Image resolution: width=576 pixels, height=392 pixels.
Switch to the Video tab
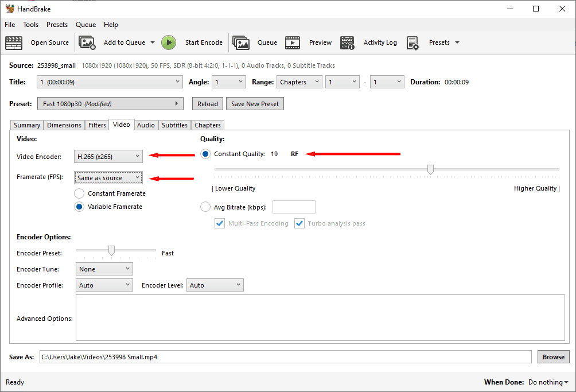(x=122, y=125)
